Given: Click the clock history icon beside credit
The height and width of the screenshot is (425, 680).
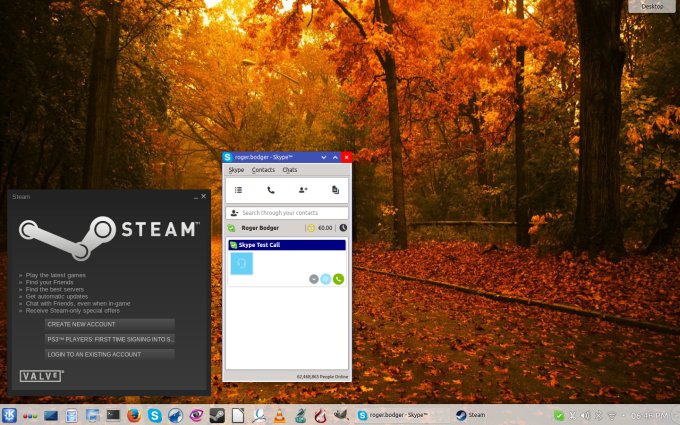Looking at the screenshot, I should pyautogui.click(x=343, y=228).
